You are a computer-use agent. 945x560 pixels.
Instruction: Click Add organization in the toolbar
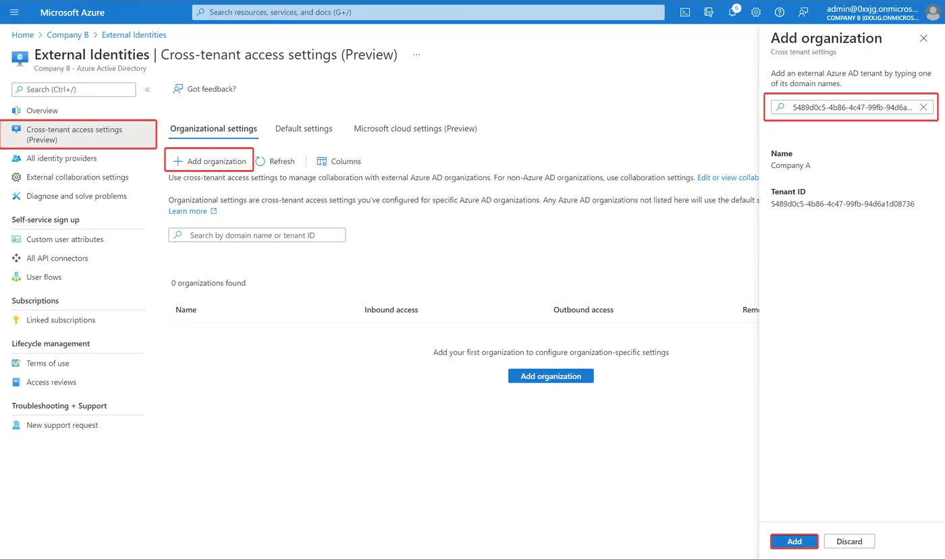click(x=209, y=161)
